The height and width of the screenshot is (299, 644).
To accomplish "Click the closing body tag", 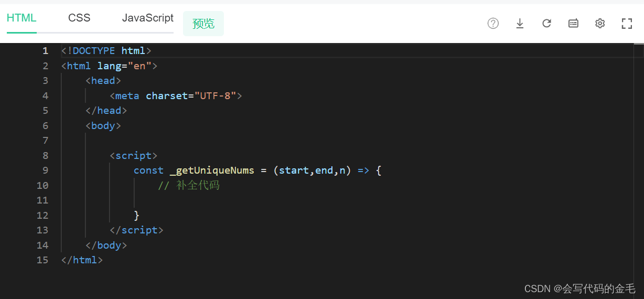I will pyautogui.click(x=106, y=245).
